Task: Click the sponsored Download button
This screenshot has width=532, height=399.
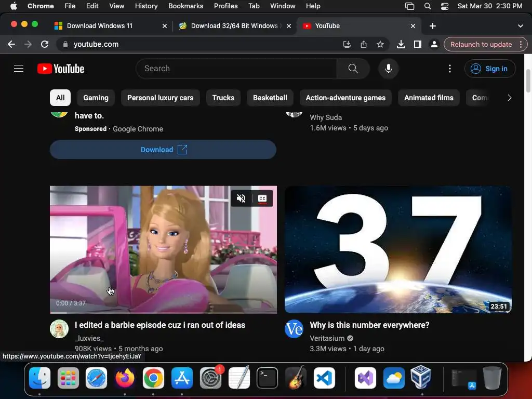Action: (163, 150)
